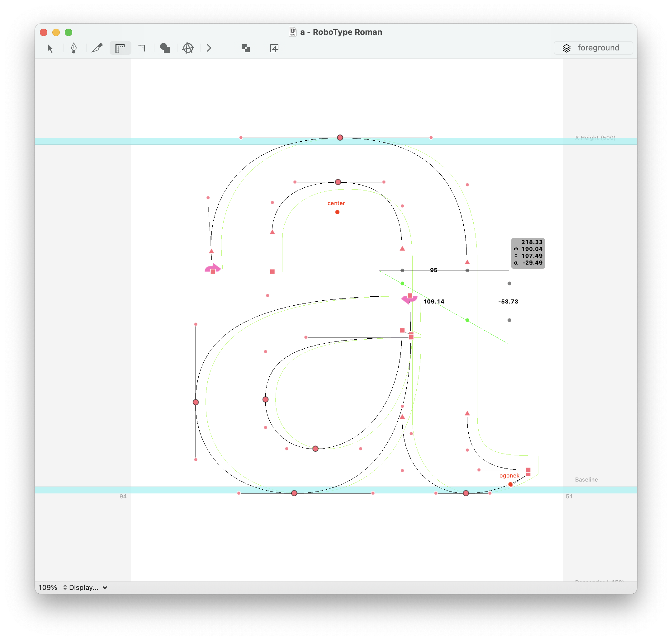The height and width of the screenshot is (640, 672).
Task: Click the Baseline guide label
Action: 586,480
